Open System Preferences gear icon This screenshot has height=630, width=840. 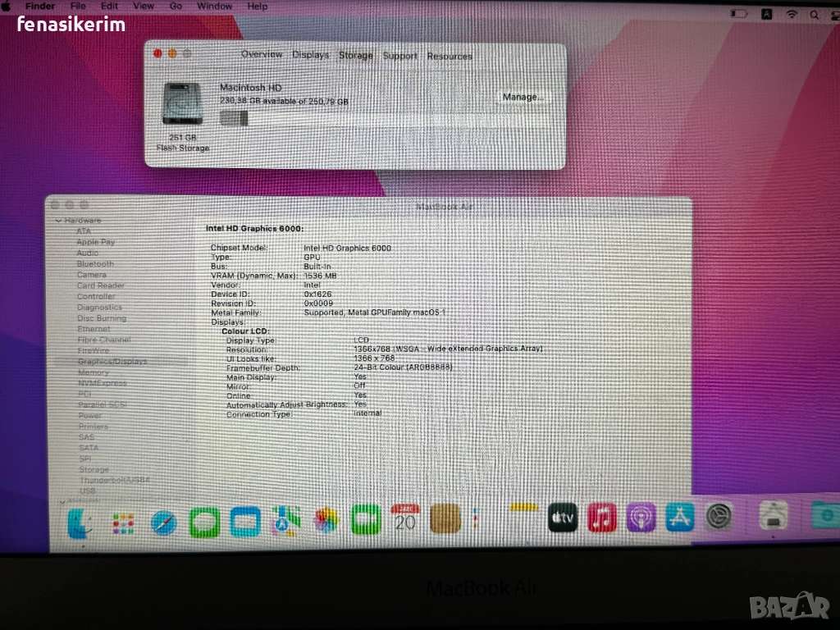719,517
